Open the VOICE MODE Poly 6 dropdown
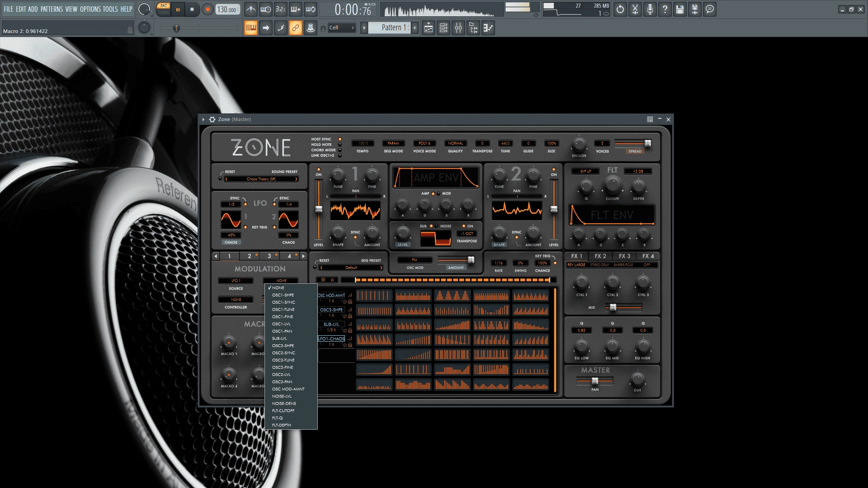Viewport: 868px width, 488px height. [x=424, y=143]
